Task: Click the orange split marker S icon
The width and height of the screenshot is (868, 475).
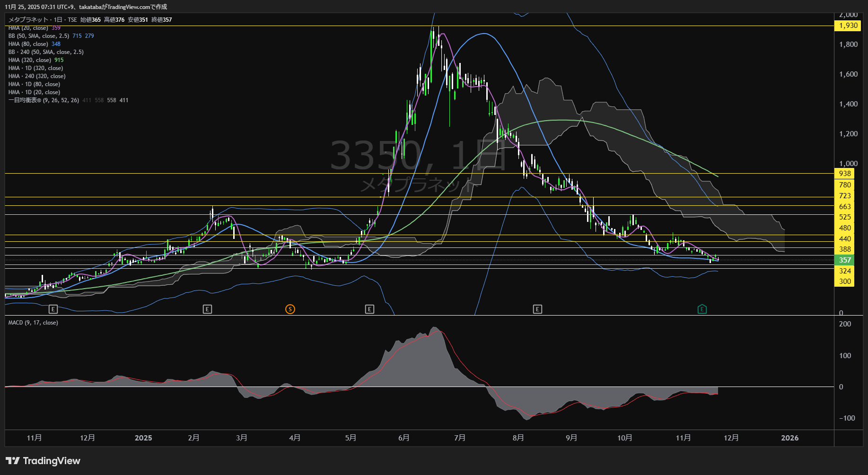Action: pyautogui.click(x=290, y=309)
